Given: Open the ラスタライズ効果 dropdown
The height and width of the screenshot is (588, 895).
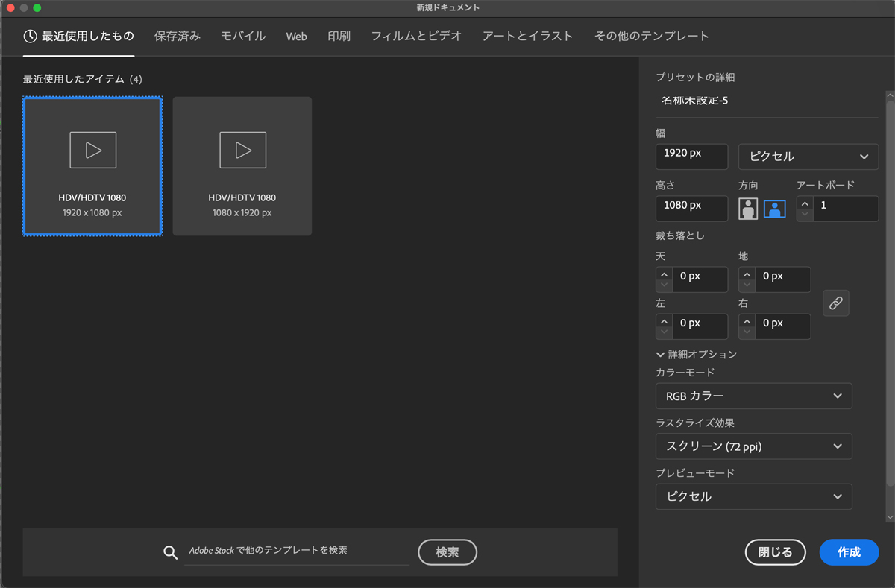Looking at the screenshot, I should coord(753,446).
